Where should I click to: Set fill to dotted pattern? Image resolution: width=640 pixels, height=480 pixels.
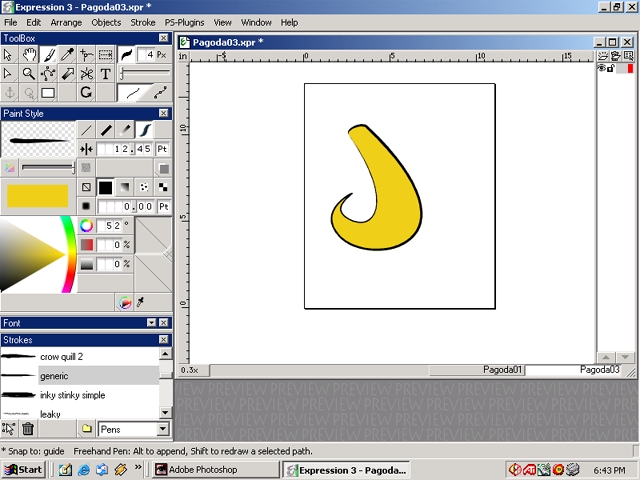click(x=144, y=187)
